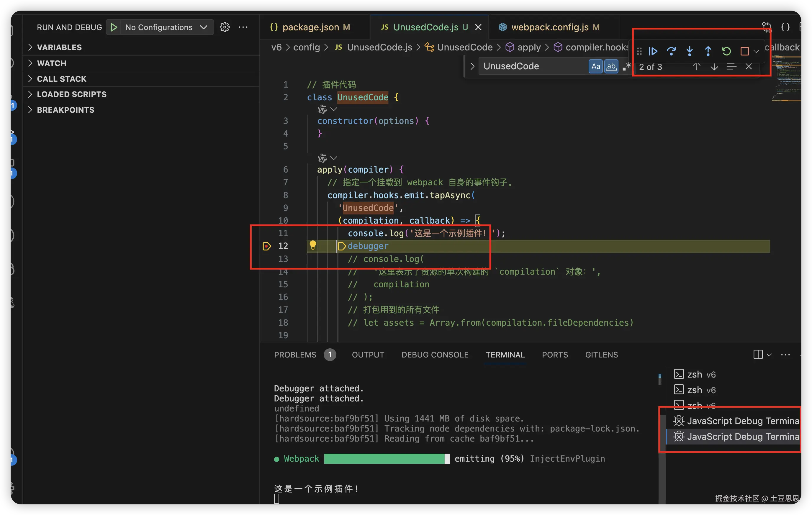Stop debugging with the red square

click(744, 51)
